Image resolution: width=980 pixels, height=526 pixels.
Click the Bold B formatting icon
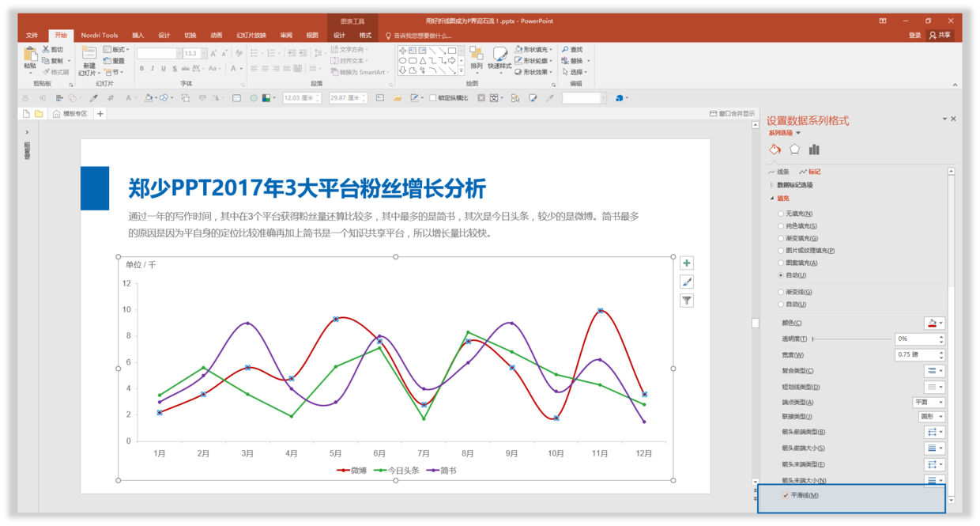(x=141, y=69)
